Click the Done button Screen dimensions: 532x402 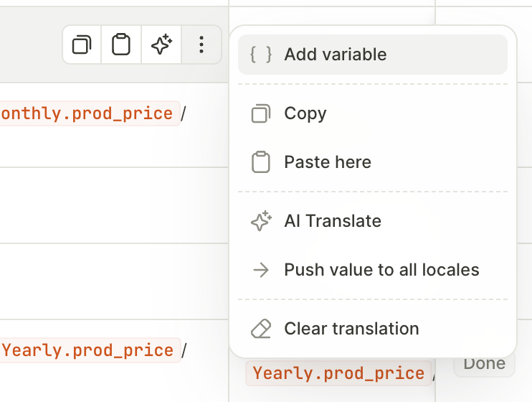click(484, 365)
